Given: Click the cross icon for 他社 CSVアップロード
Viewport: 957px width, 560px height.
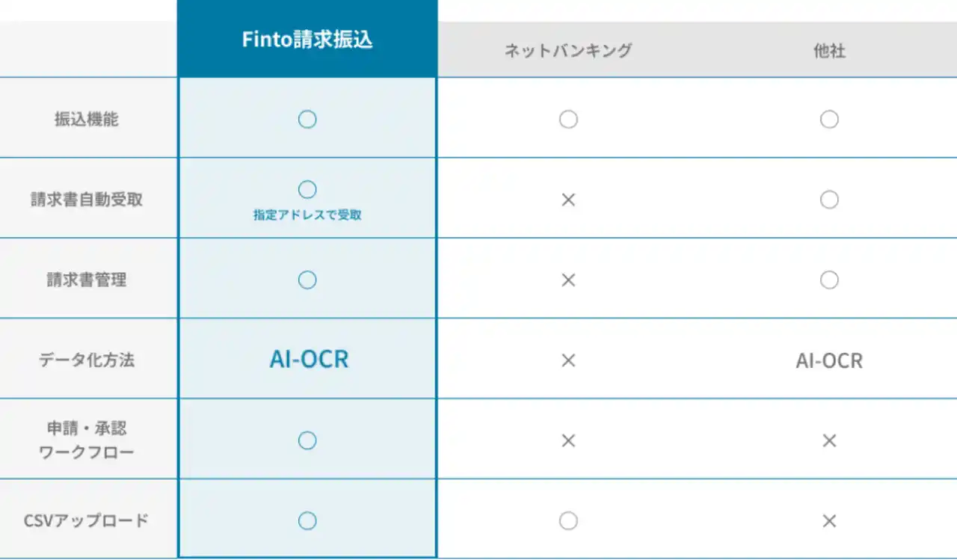Looking at the screenshot, I should pyautogui.click(x=829, y=521).
